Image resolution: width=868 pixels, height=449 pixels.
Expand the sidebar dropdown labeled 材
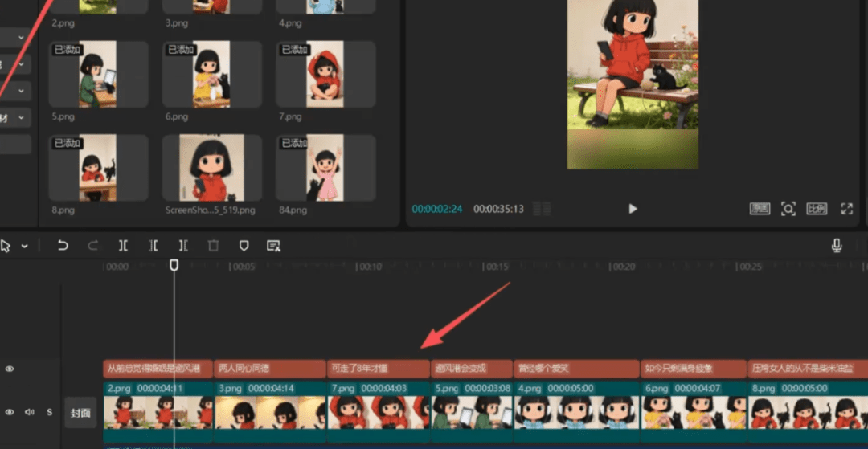pos(20,118)
